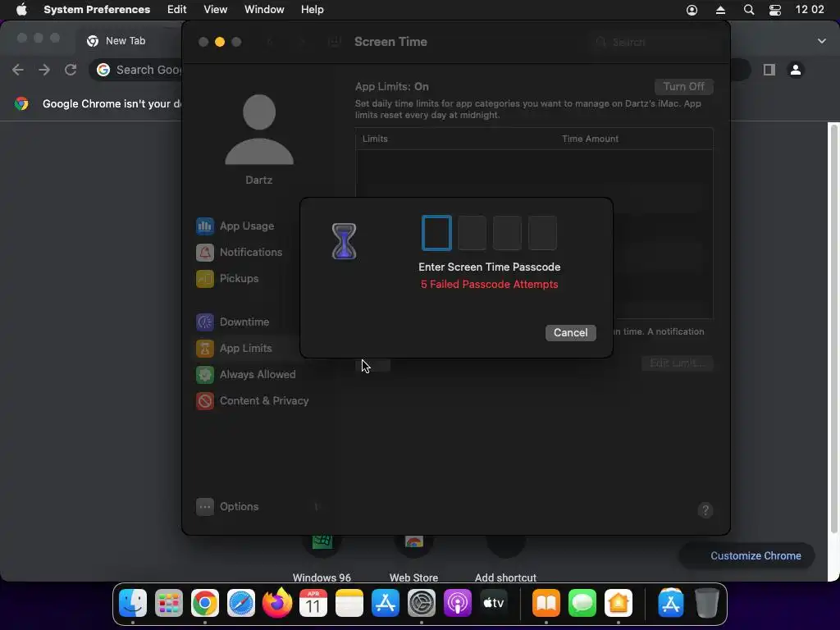Image resolution: width=840 pixels, height=630 pixels.
Task: Click the Dartz user avatar
Action: 259,130
